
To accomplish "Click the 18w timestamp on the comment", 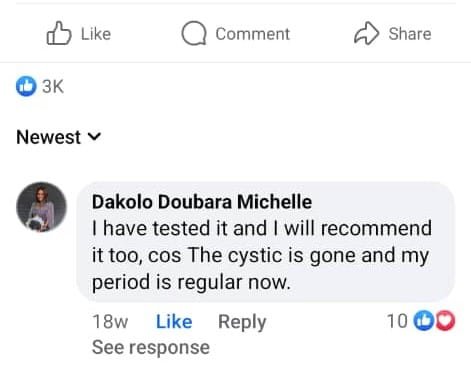I will pyautogui.click(x=110, y=322).
